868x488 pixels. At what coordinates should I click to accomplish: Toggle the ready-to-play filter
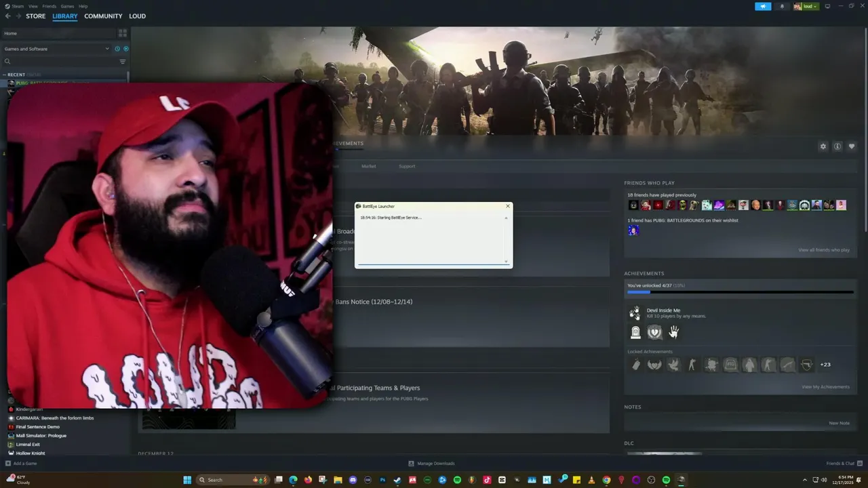[x=125, y=49]
